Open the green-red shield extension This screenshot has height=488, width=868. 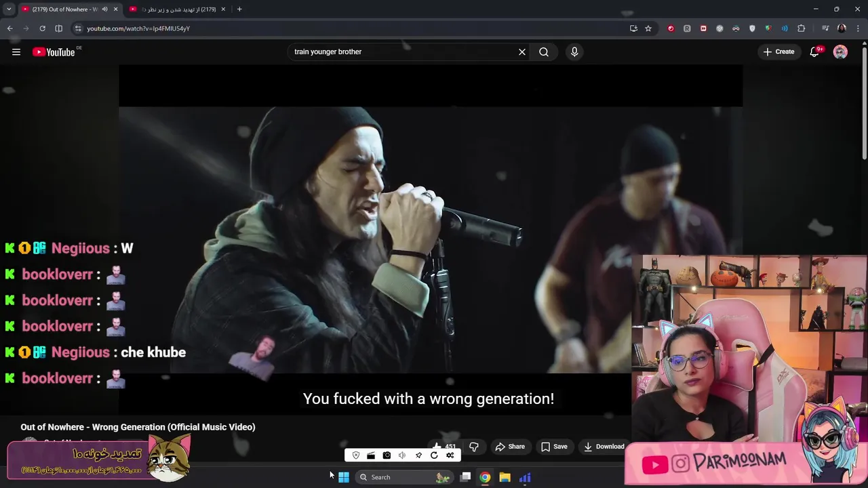coord(768,28)
